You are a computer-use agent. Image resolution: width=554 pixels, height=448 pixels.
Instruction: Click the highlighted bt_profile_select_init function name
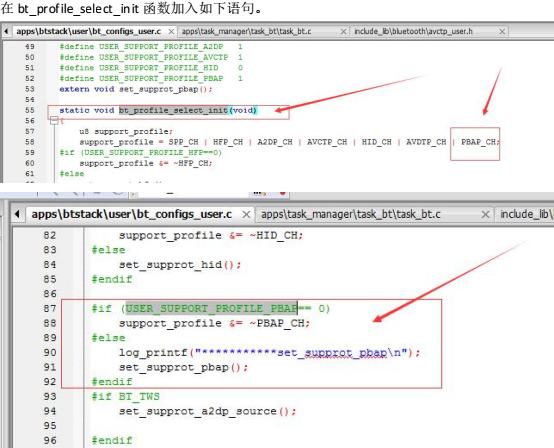(173, 110)
